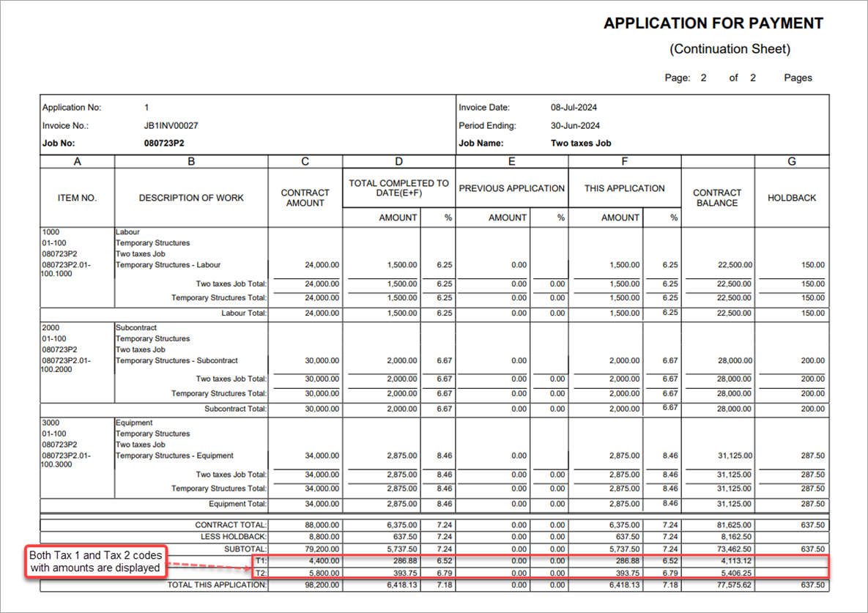
Task: Click the CONTRACT AMOUNT column header
Action: tap(305, 198)
